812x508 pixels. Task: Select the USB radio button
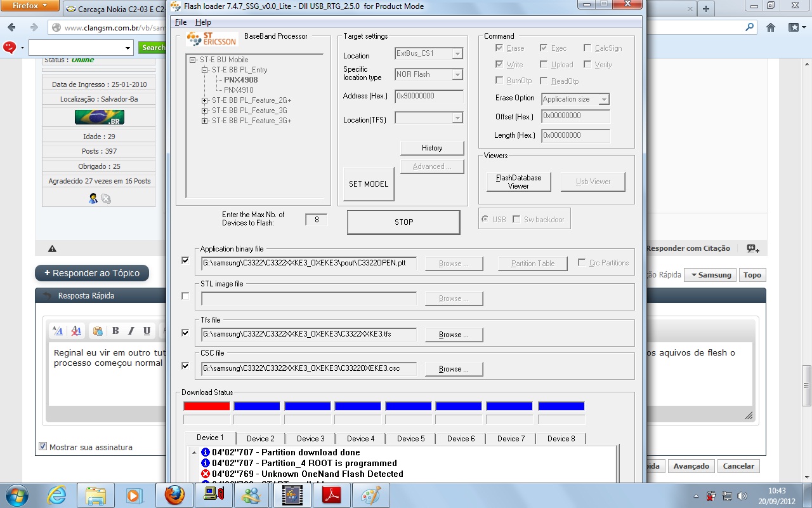pos(485,219)
